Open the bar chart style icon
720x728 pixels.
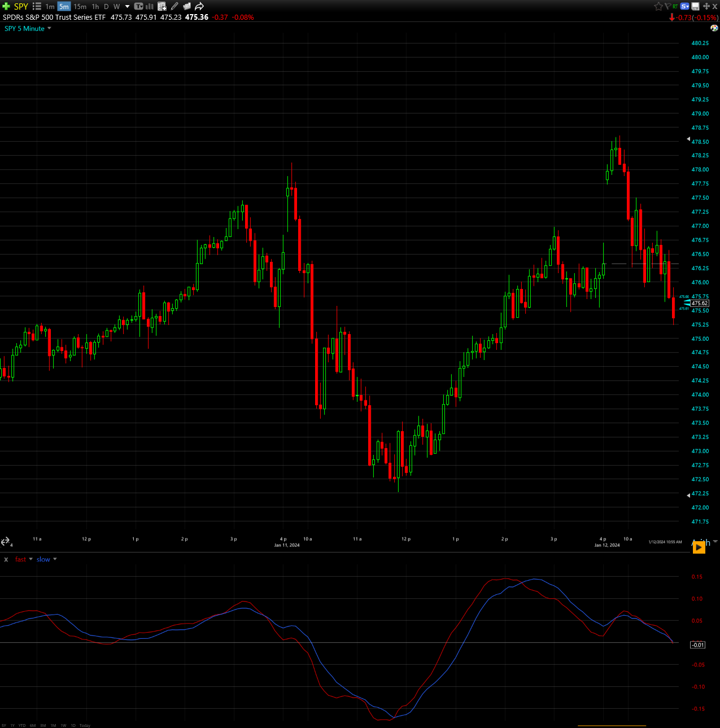[x=150, y=6]
